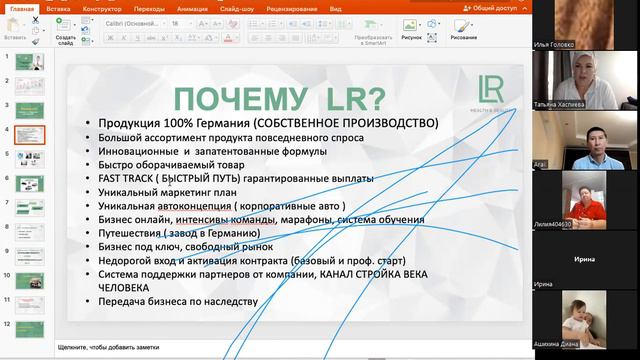The height and width of the screenshot is (360, 640).
Task: Toggle Italic (К) formatting
Action: [124, 38]
